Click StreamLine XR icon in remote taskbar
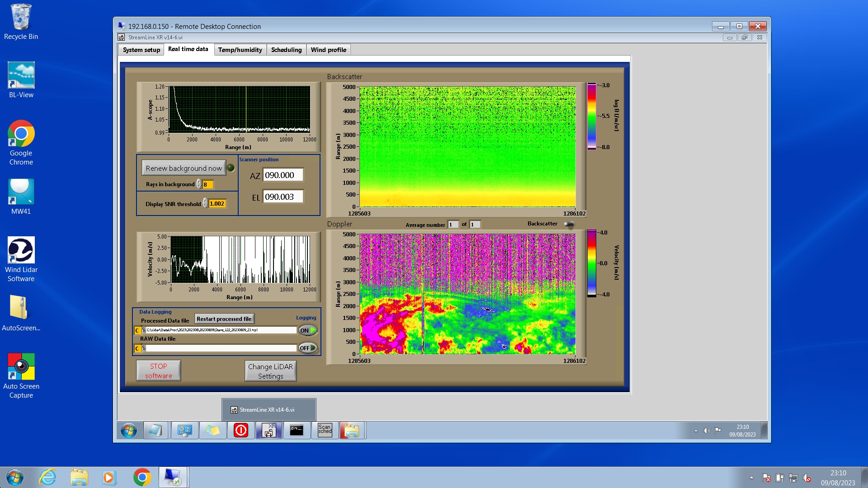The image size is (868, 488). tap(269, 430)
